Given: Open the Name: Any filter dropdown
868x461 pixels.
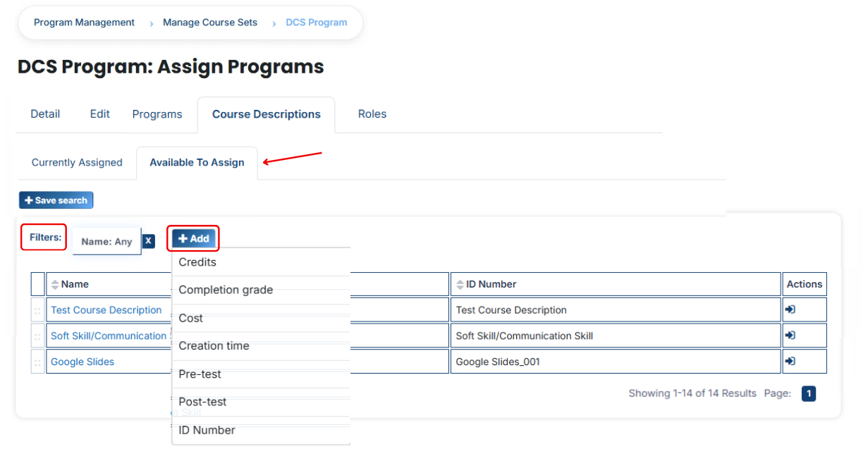Looking at the screenshot, I should tap(106, 241).
